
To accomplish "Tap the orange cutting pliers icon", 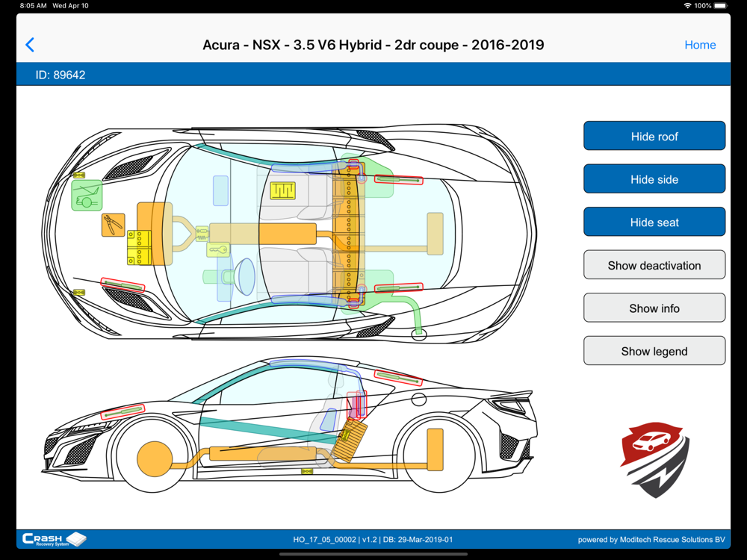I will pyautogui.click(x=114, y=225).
